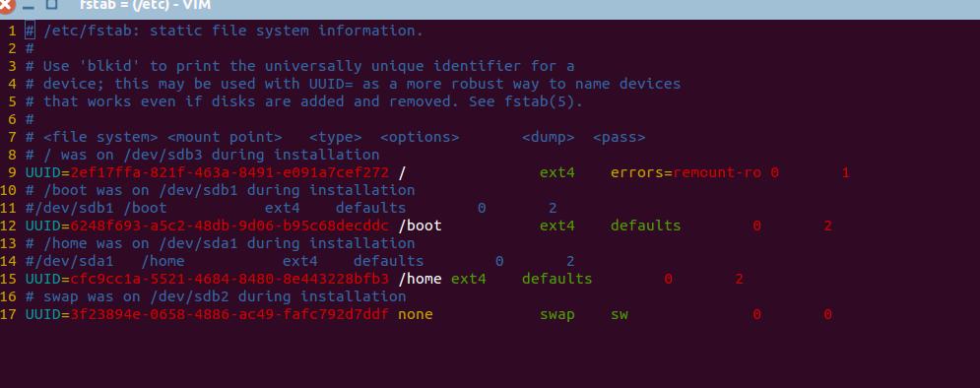Click the root UUID 2ef17ffa value
This screenshot has width=980, height=388.
[229, 172]
